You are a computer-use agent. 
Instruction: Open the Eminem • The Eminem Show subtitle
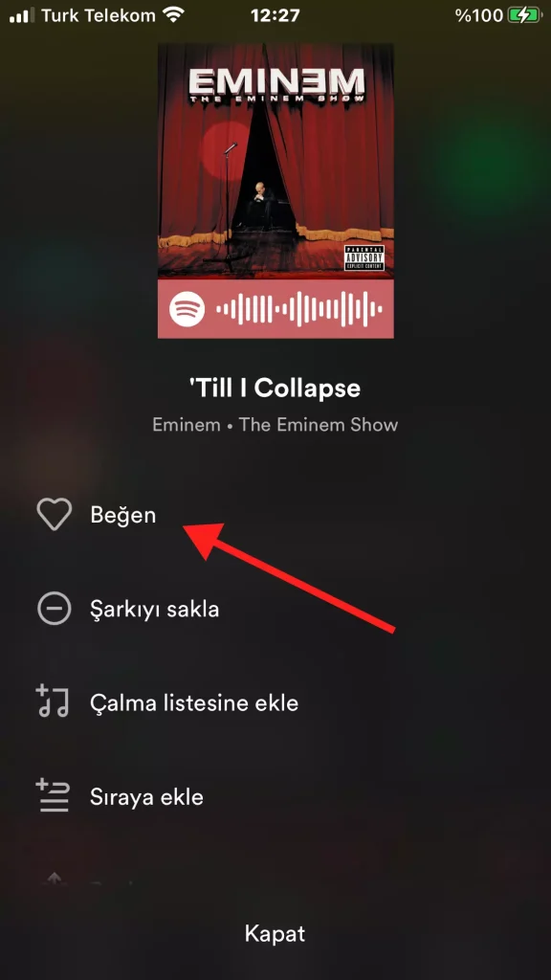tap(275, 425)
